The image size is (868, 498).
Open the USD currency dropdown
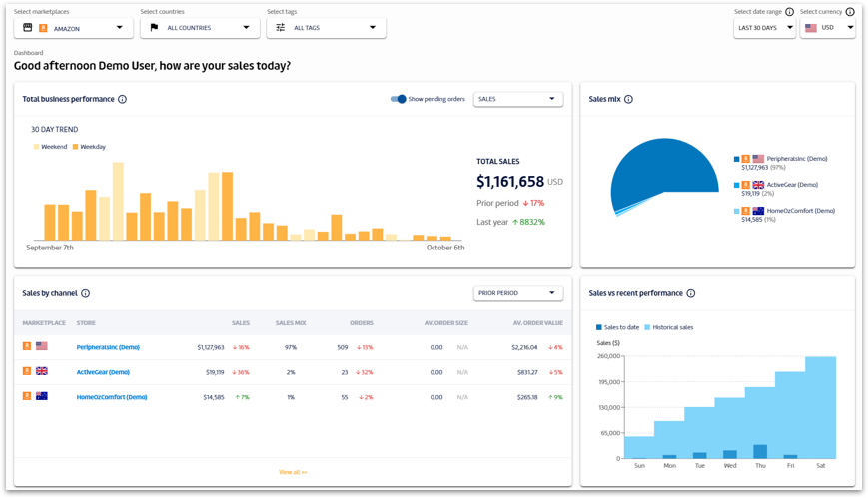[x=828, y=28]
